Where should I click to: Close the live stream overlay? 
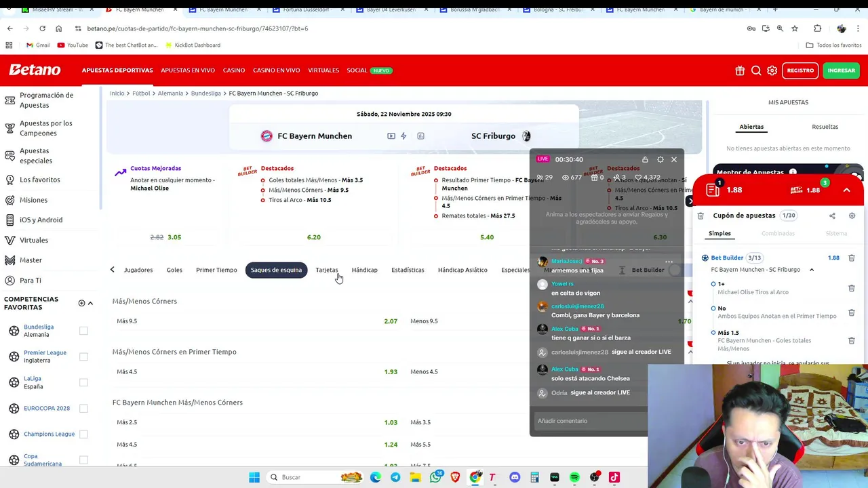click(x=674, y=159)
